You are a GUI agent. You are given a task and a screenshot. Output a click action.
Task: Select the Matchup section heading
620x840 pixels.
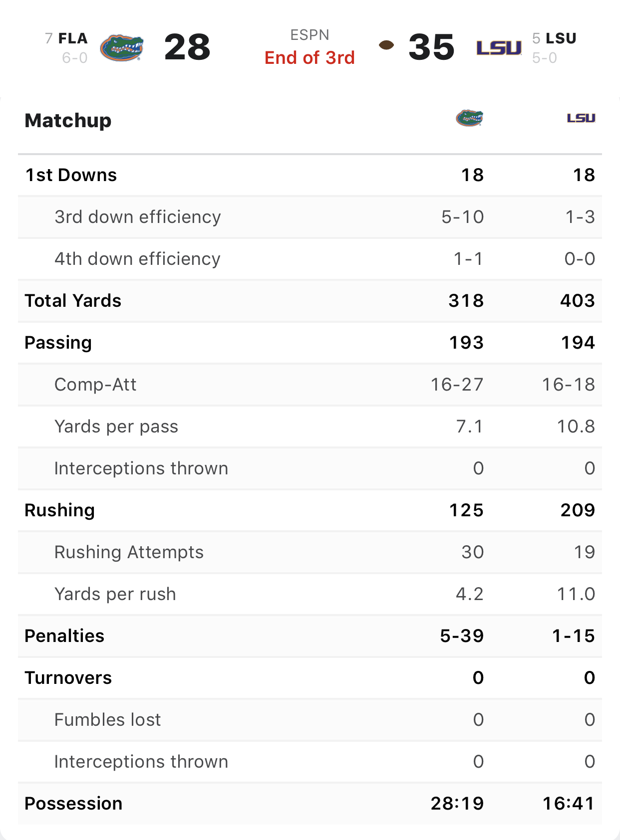click(x=68, y=121)
